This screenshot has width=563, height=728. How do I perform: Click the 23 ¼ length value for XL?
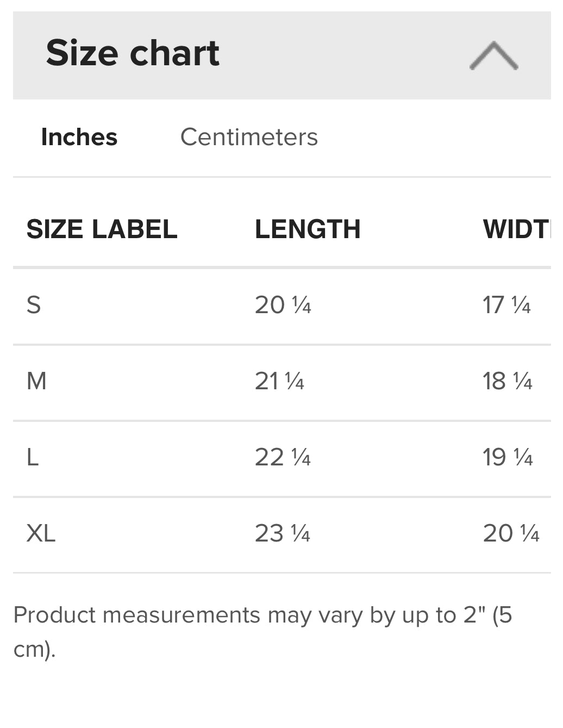tap(283, 533)
